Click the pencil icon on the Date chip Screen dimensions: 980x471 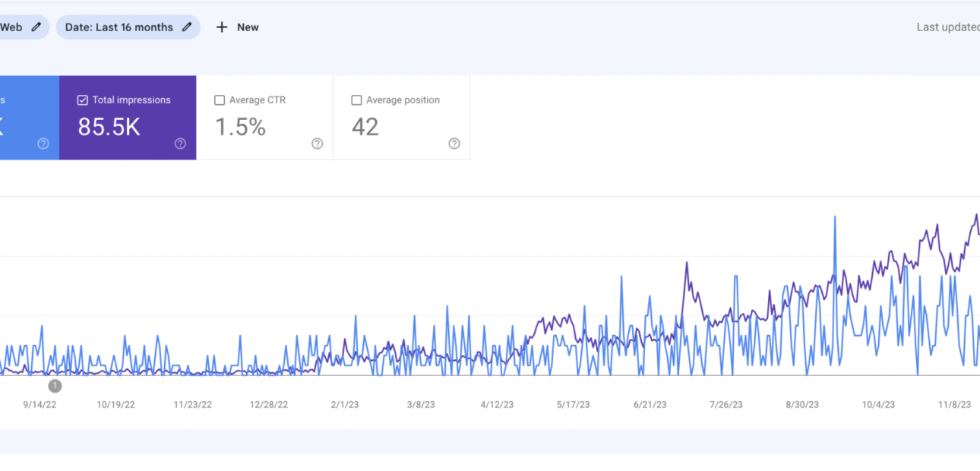click(x=187, y=27)
